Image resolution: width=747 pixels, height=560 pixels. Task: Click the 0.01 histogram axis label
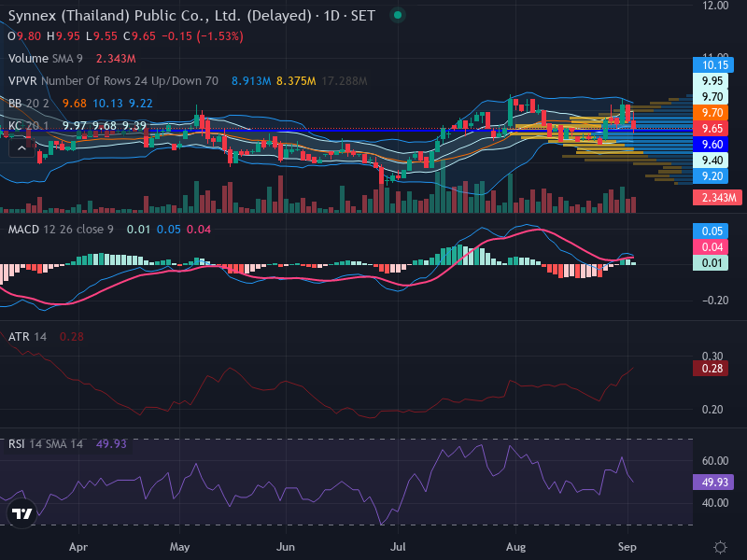click(711, 263)
